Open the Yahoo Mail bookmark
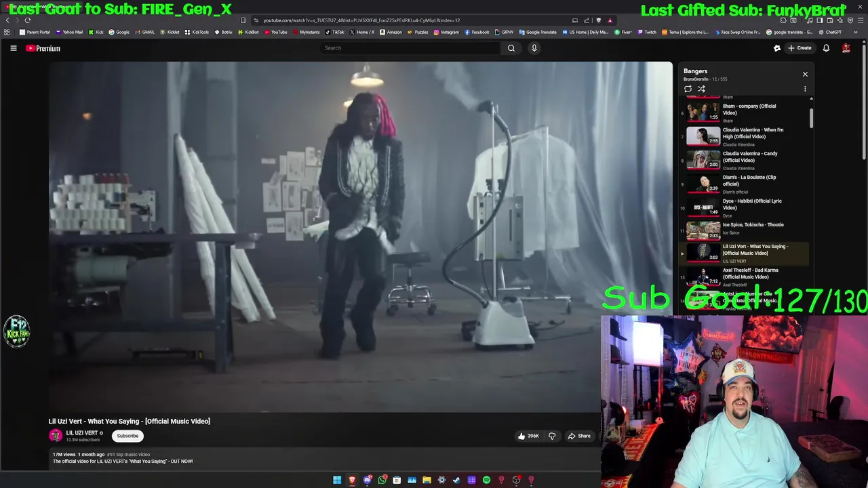868x488 pixels. [x=69, y=32]
